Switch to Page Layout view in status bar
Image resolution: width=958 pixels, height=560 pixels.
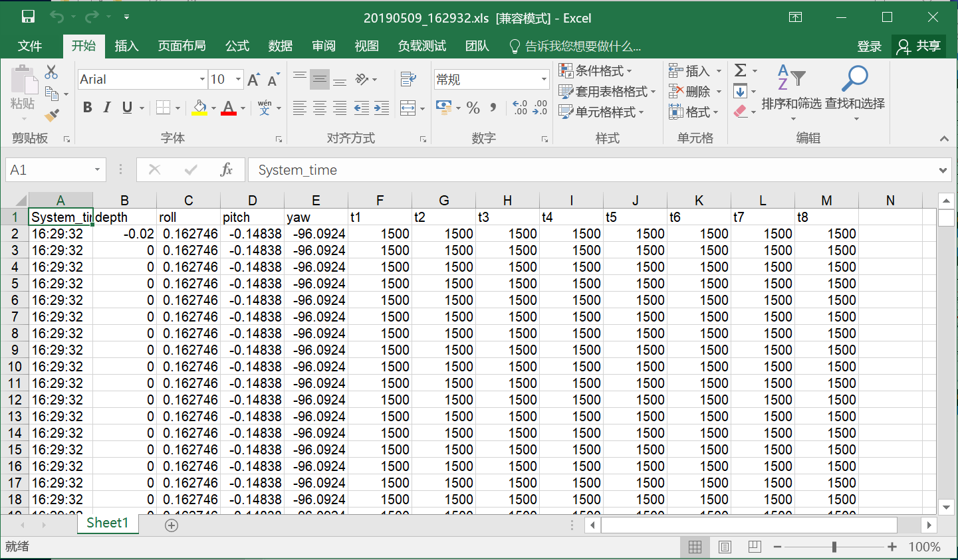click(725, 547)
